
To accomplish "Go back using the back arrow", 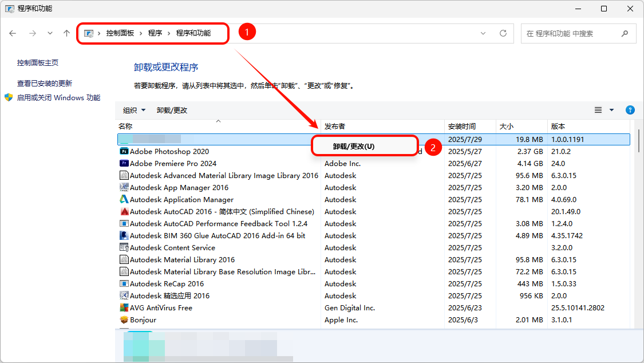I will 13,33.
